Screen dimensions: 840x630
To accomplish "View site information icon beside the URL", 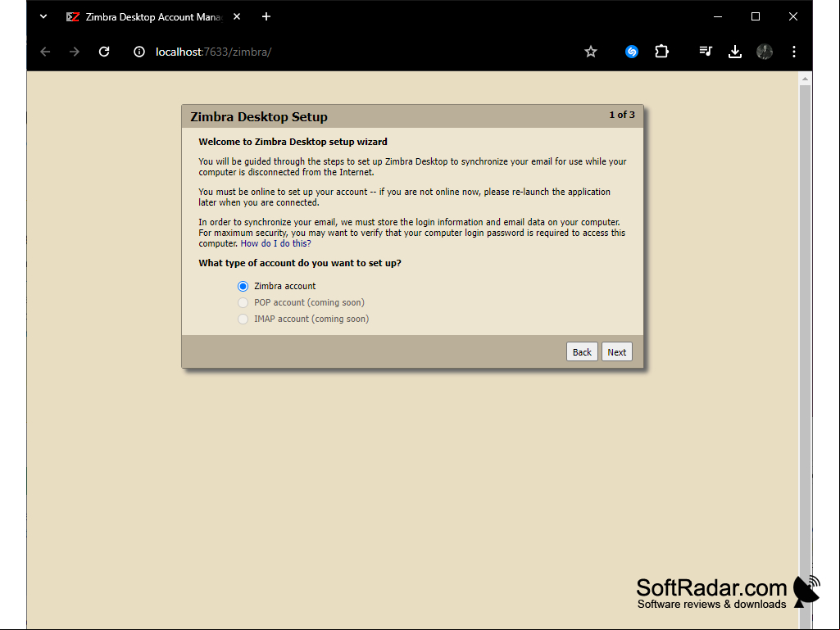I will click(x=139, y=52).
